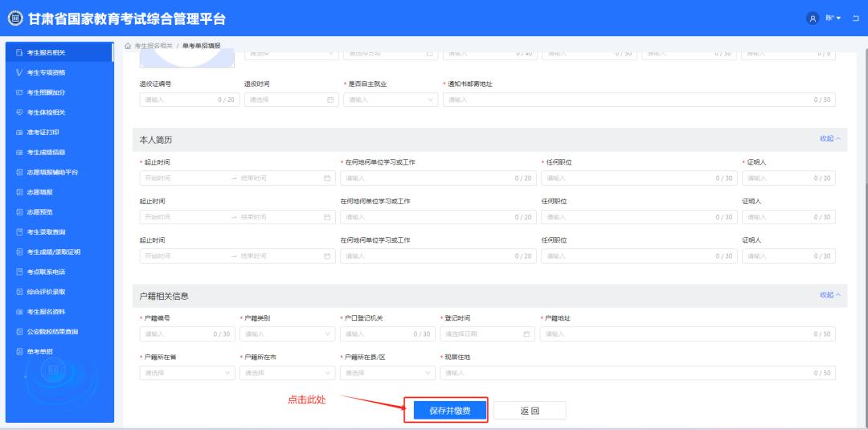This screenshot has height=430, width=868.
Task: Click the 返回 button
Action: coord(529,411)
